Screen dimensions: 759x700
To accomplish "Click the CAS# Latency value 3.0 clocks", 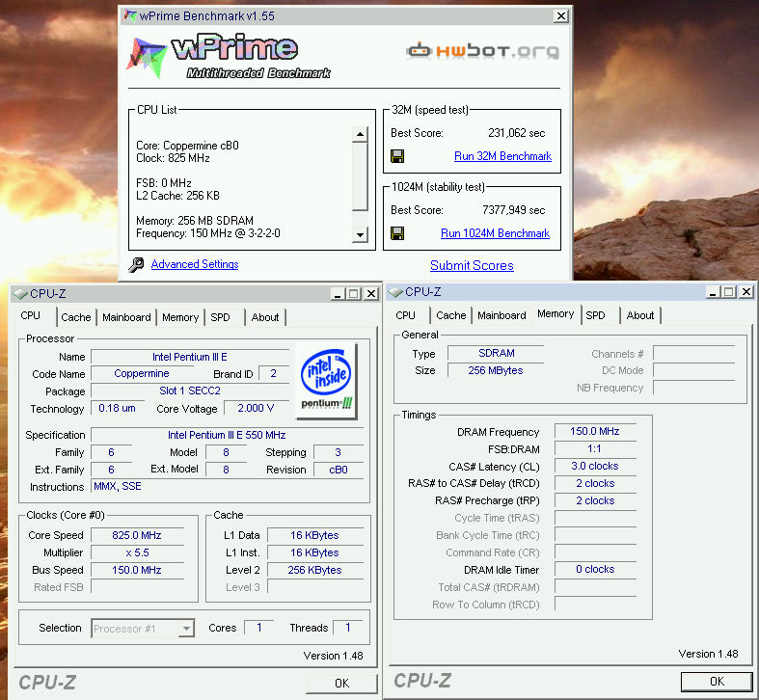I will [x=595, y=466].
